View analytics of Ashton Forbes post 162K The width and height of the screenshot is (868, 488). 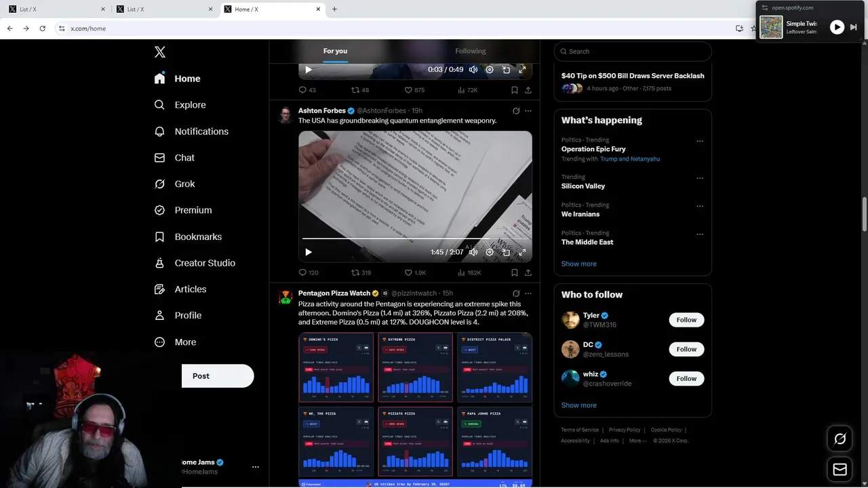click(469, 272)
